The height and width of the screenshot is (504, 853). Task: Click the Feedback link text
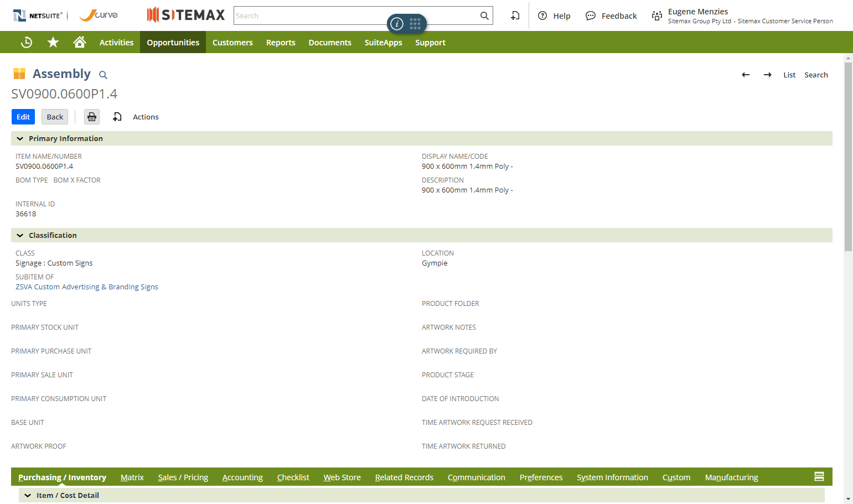tap(619, 16)
